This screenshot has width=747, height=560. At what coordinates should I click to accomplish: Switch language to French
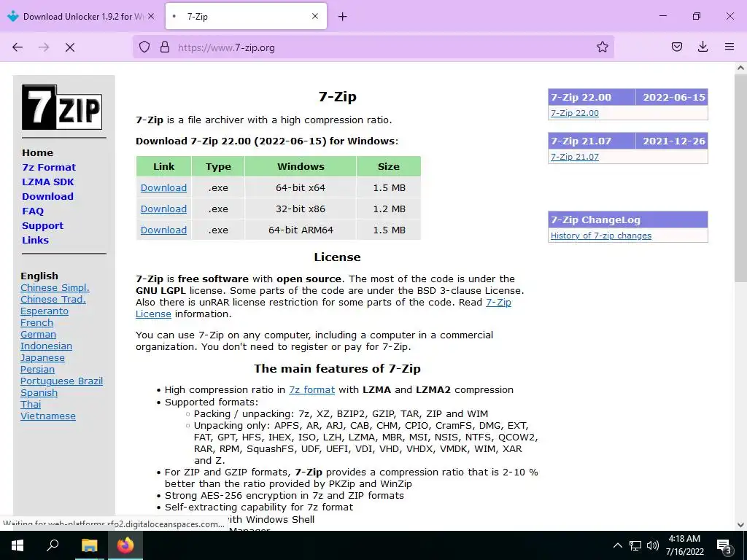point(36,323)
